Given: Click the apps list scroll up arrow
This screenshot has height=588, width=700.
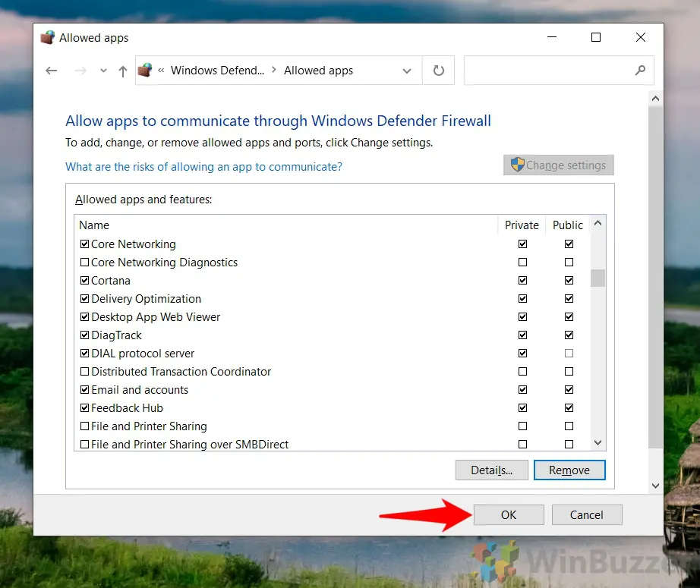Looking at the screenshot, I should point(598,223).
